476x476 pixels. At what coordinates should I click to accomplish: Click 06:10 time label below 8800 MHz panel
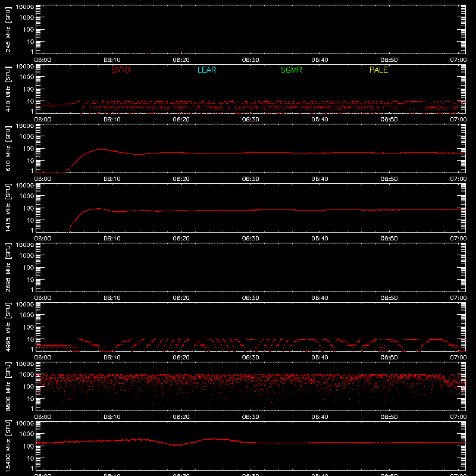coord(112,417)
